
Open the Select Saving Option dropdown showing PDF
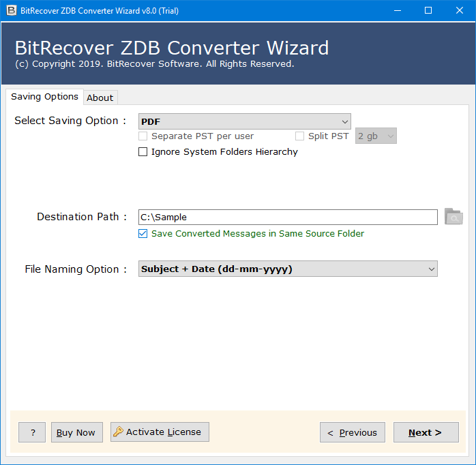pyautogui.click(x=245, y=121)
